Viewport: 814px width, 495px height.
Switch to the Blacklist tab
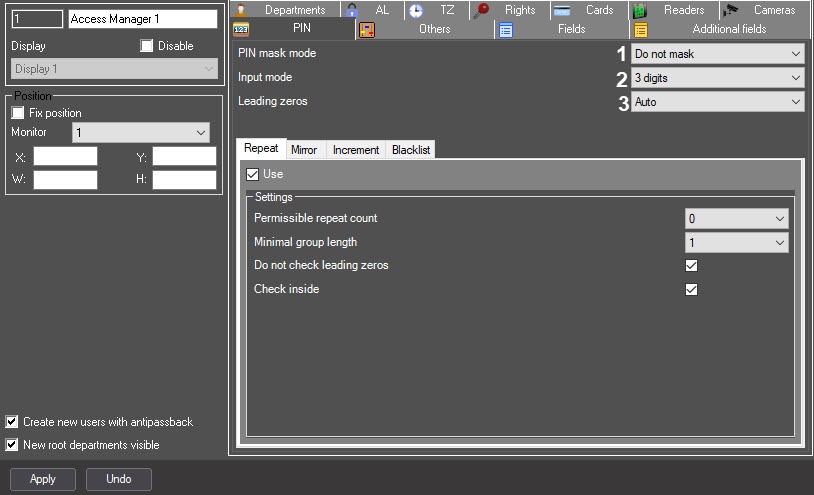click(x=411, y=150)
